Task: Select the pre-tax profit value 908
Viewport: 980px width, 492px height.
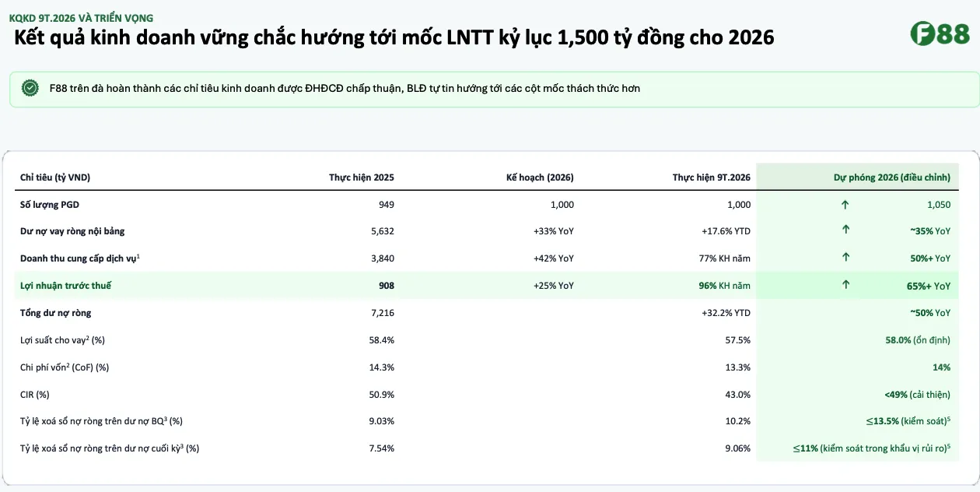Action: coord(386,286)
